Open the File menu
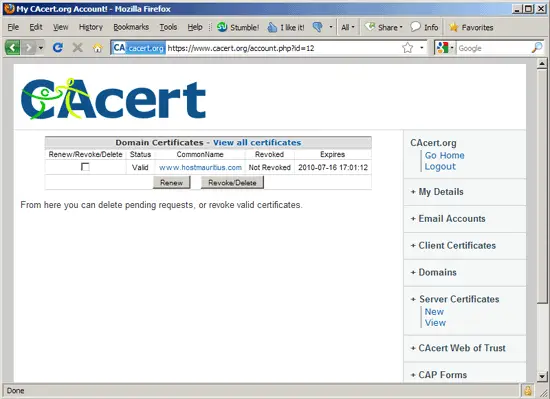 click(x=13, y=27)
